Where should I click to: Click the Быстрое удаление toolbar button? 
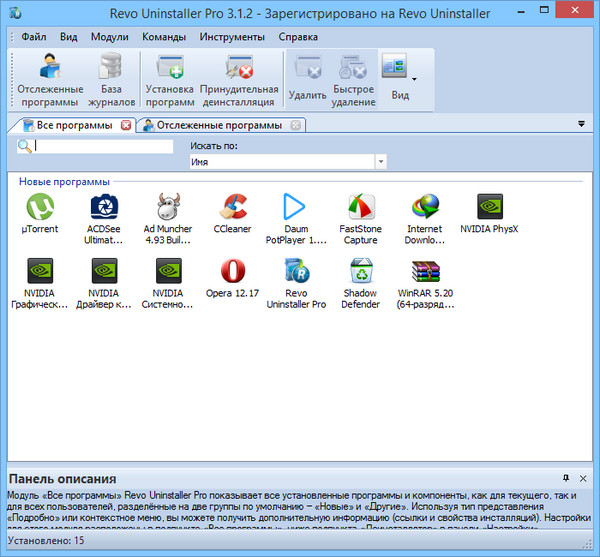pyautogui.click(x=353, y=80)
